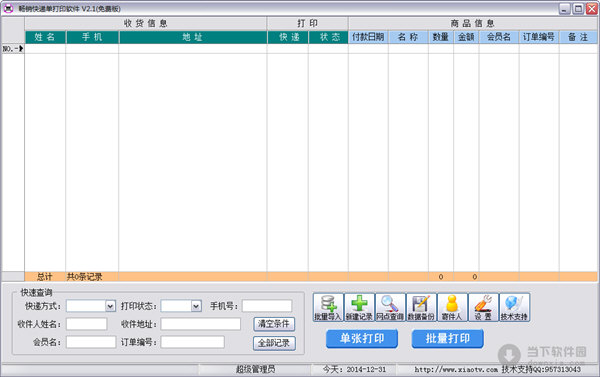Click 地址 column header
The width and height of the screenshot is (600, 377).
(193, 37)
